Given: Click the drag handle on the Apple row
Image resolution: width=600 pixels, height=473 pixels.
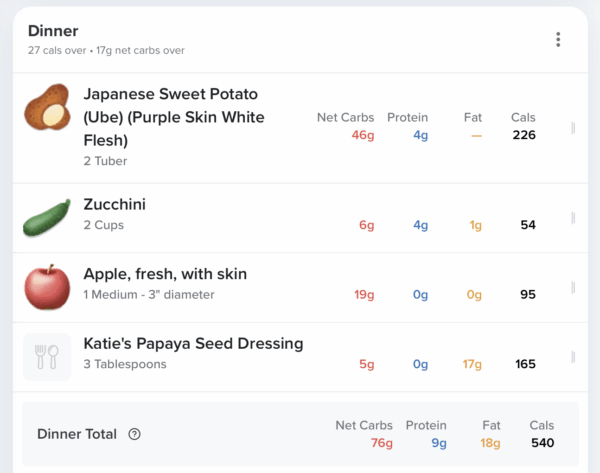Looking at the screenshot, I should coord(573,288).
